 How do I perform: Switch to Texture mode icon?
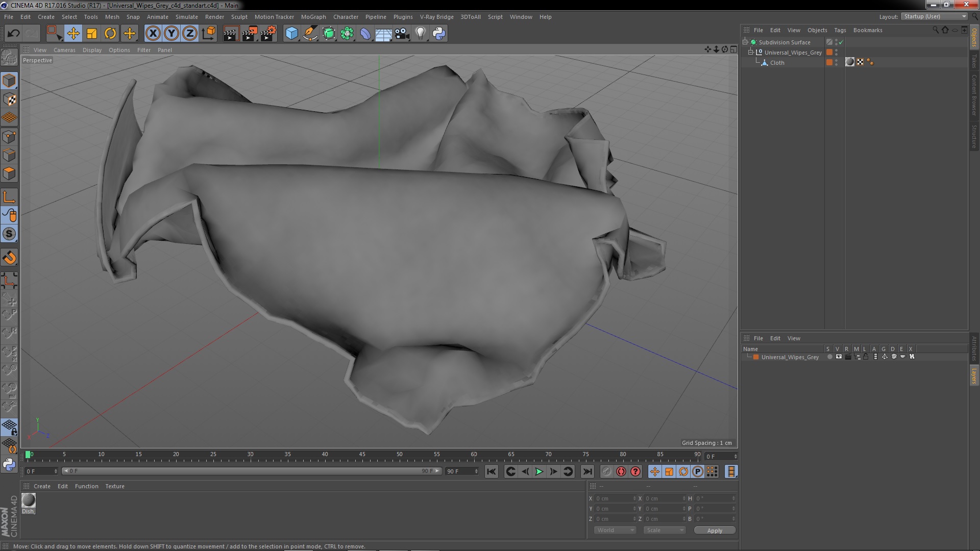(x=9, y=99)
